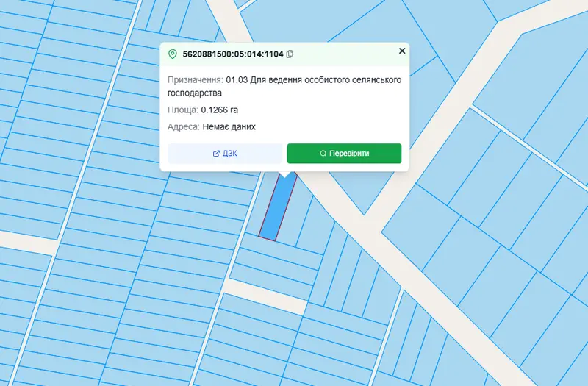Screen dimensions: 588x386
Task: Click the green location pin icon
Action: [173, 54]
